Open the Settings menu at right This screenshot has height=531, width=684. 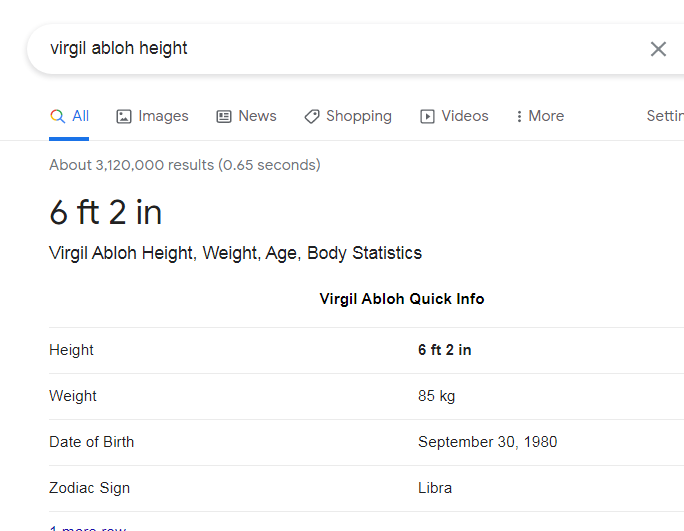click(665, 116)
